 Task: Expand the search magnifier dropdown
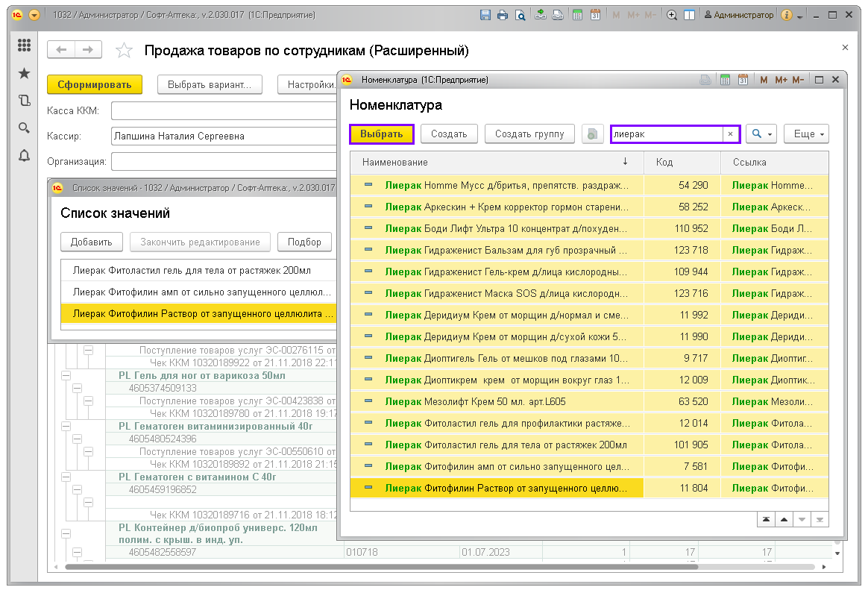[761, 134]
